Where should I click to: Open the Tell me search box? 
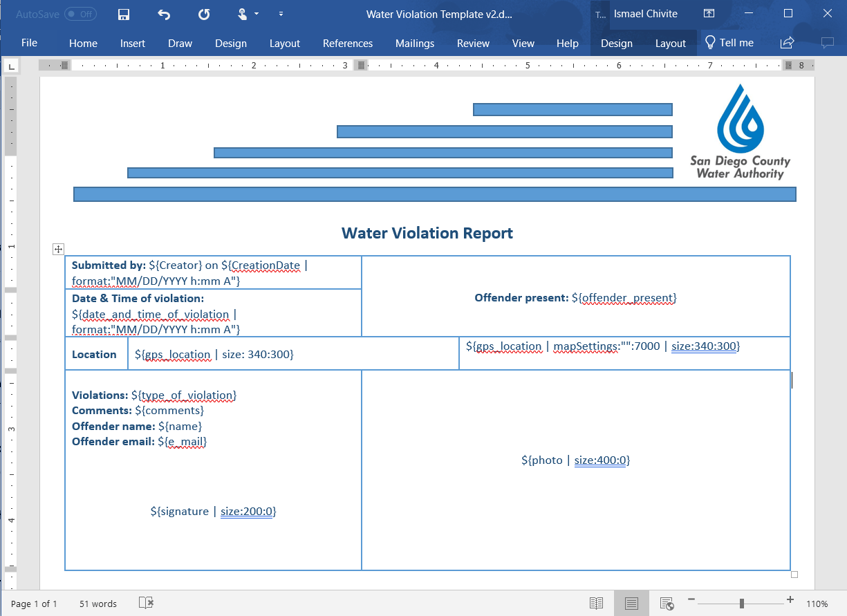(729, 42)
